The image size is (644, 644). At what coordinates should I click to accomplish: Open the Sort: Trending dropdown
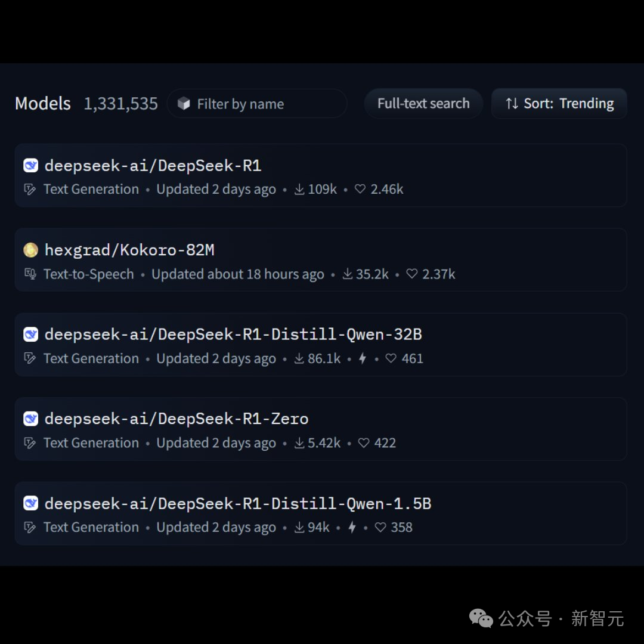(x=559, y=104)
